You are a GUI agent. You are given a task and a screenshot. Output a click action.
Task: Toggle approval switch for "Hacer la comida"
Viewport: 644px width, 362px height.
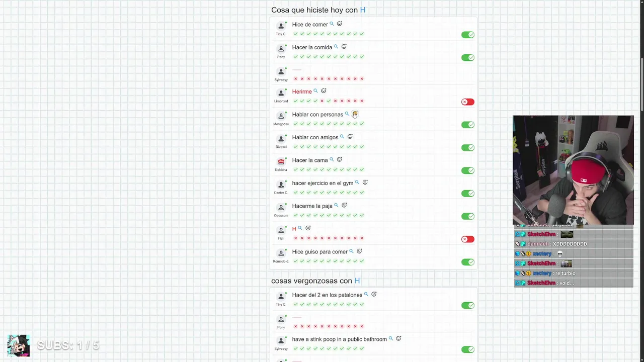coord(468,57)
